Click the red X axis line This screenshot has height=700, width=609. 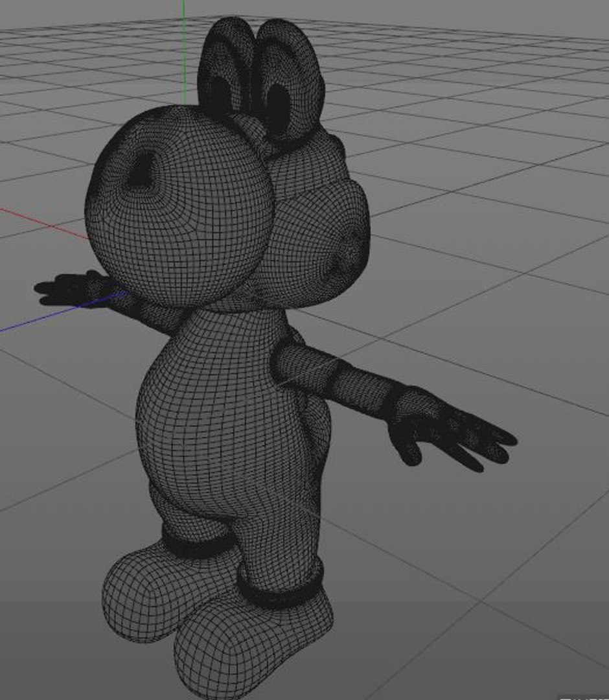[43, 223]
